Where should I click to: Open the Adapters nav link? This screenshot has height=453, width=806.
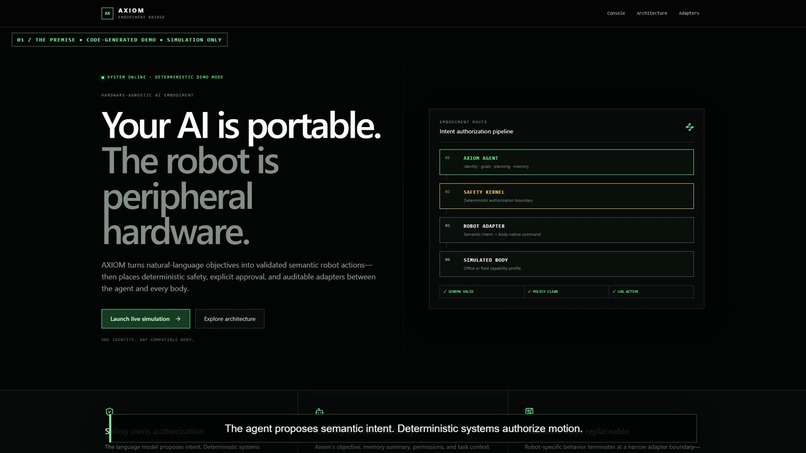689,13
